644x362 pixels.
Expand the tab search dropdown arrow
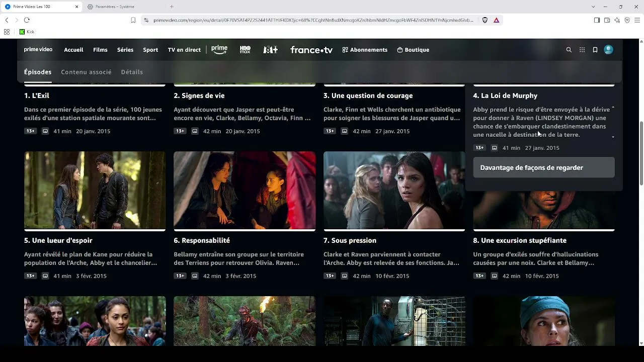(x=593, y=7)
